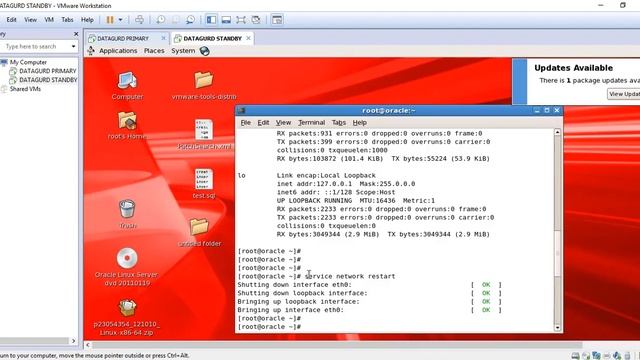640x360 pixels.
Task: Open the terminal Help menu
Action: 360,122
